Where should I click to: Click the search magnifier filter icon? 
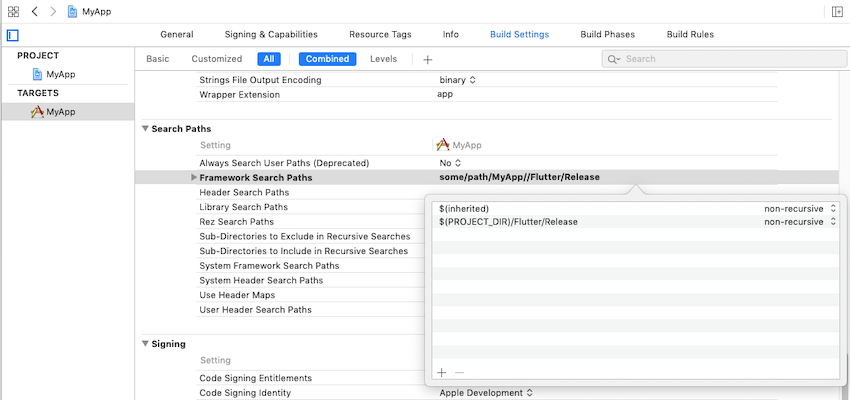[614, 59]
